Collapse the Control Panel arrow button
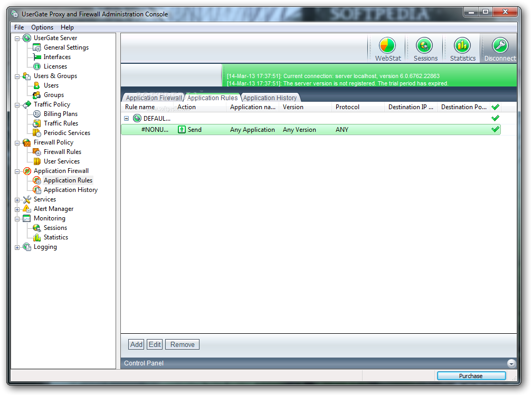Image resolution: width=532 pixels, height=396 pixels. pyautogui.click(x=511, y=363)
